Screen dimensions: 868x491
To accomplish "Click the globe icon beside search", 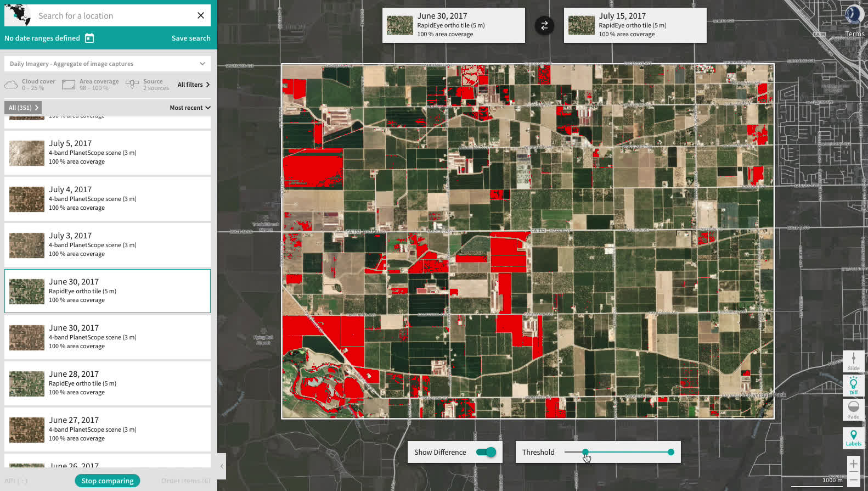I will 18,15.
